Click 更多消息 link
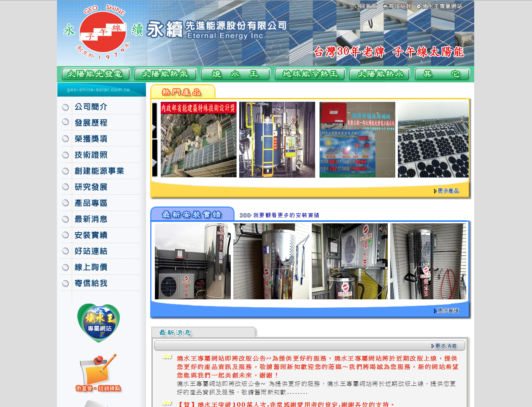 (x=444, y=346)
